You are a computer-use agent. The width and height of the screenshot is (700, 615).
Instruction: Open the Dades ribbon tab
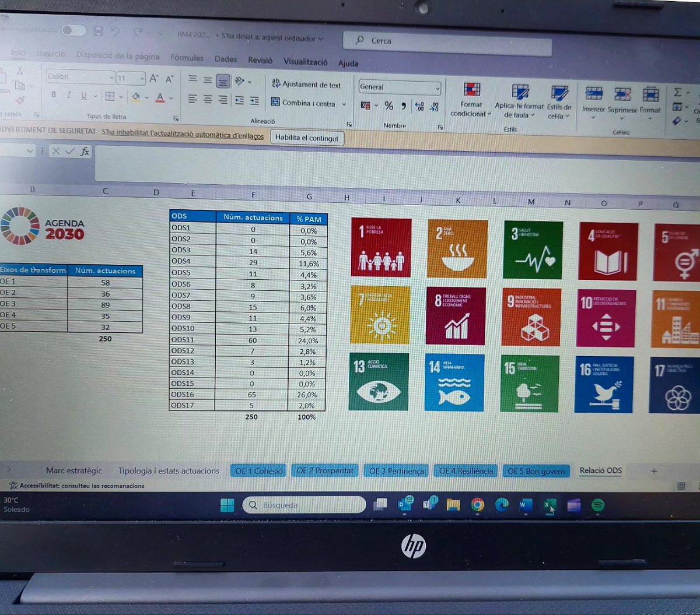pos(226,59)
